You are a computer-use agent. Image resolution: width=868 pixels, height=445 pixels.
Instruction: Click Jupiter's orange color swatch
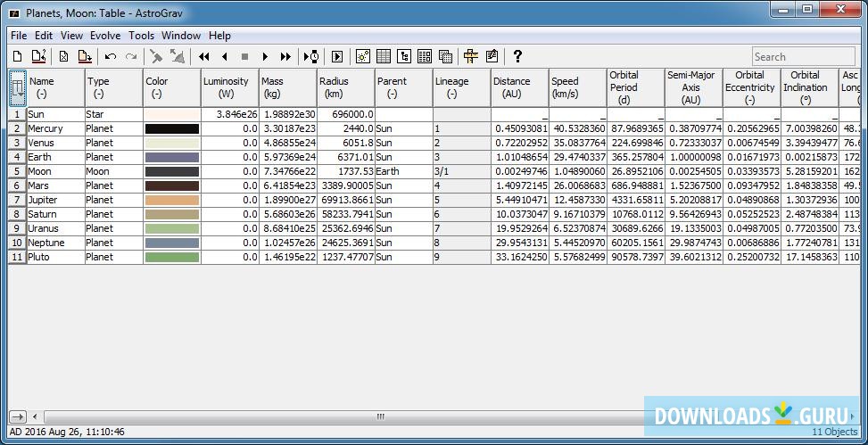click(171, 201)
